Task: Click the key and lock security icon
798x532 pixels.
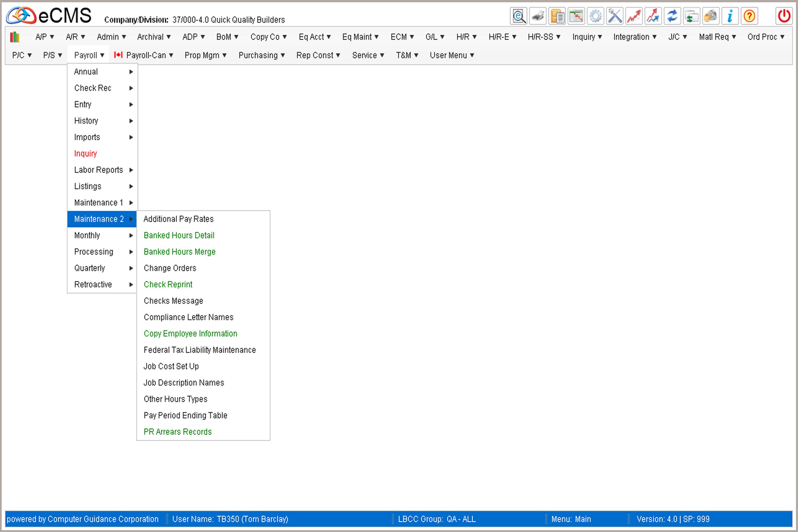Action: 711,16
